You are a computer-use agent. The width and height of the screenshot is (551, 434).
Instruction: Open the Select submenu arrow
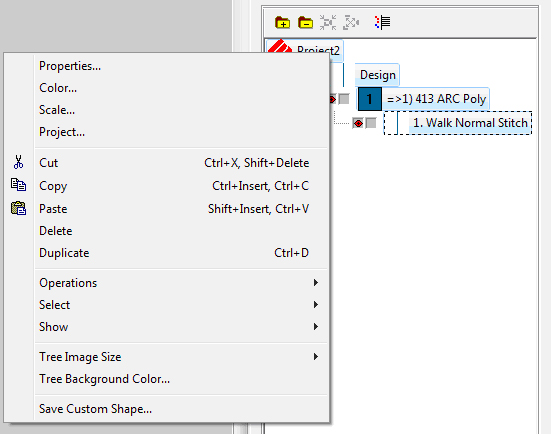click(x=316, y=305)
